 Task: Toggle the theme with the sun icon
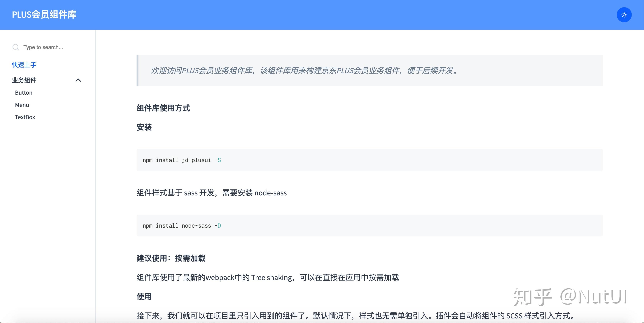(x=624, y=15)
